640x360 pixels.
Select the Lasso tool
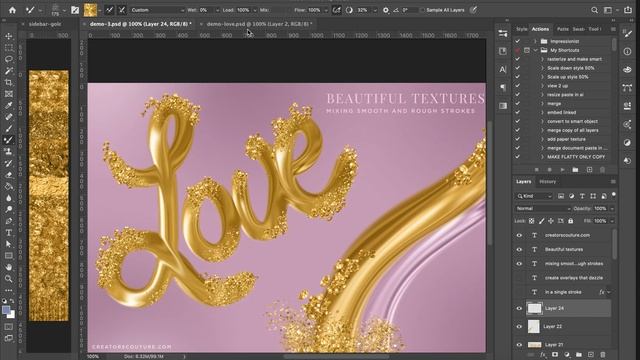9,59
